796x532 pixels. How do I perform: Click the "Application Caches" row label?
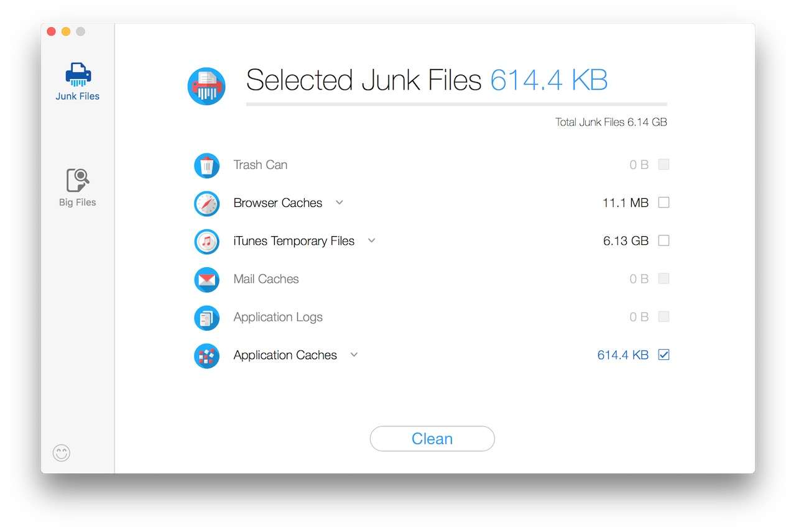[285, 355]
